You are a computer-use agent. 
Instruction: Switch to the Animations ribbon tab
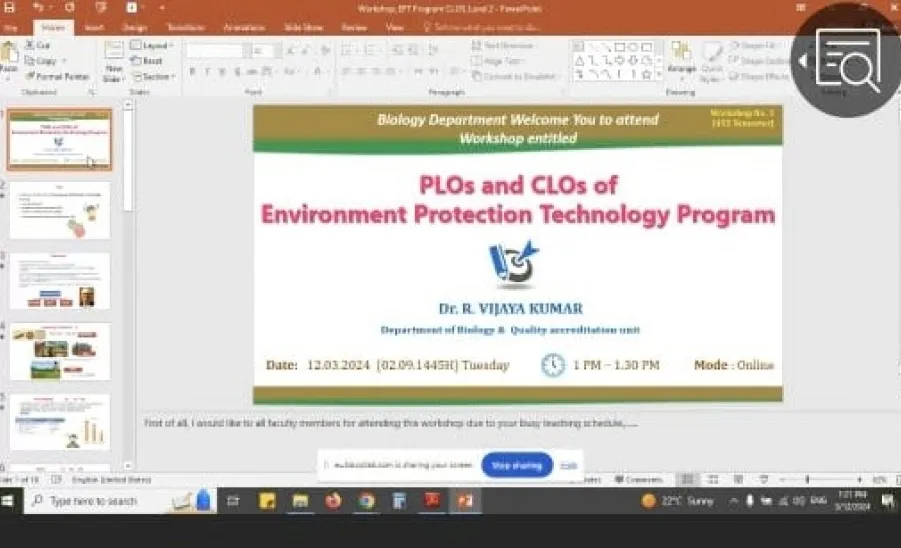pyautogui.click(x=244, y=27)
